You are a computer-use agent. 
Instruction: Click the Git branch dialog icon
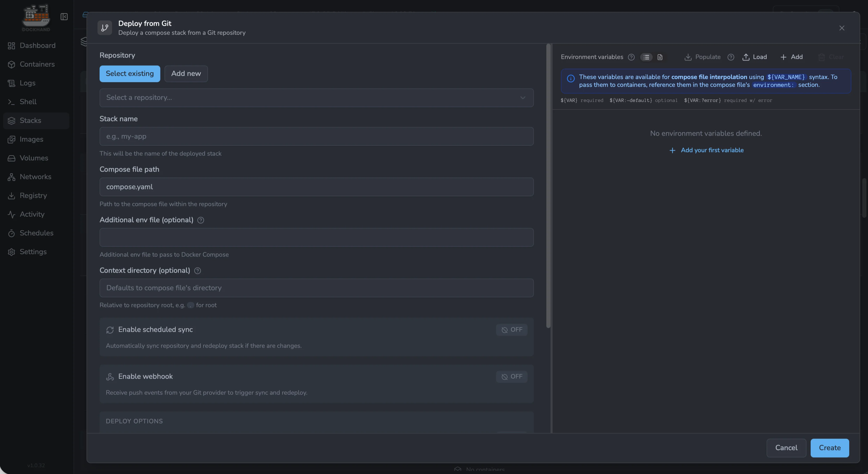(x=105, y=28)
